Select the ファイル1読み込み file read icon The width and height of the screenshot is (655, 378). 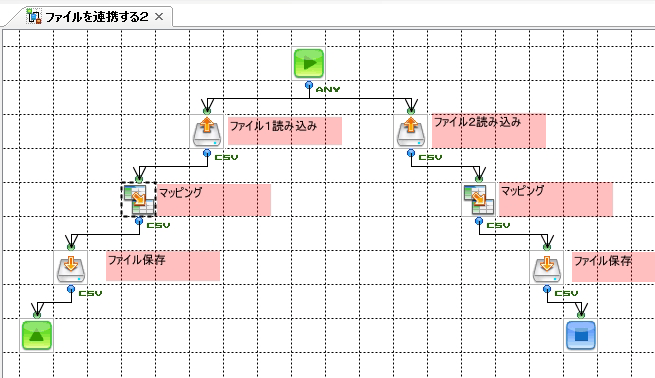tap(207, 132)
